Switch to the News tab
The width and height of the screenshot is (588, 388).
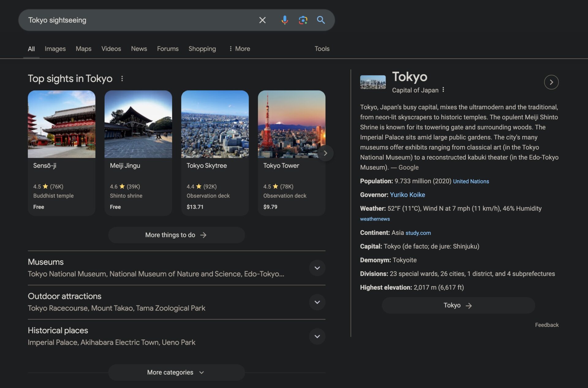(139, 49)
